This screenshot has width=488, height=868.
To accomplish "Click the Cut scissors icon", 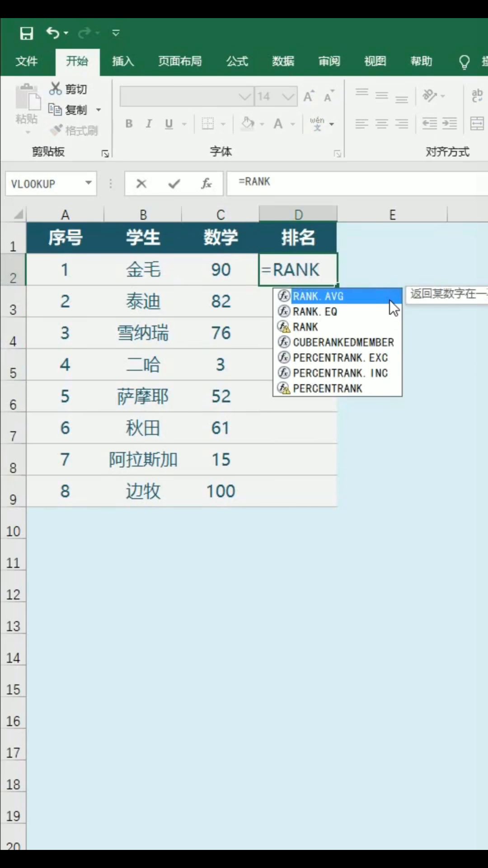I will click(x=55, y=89).
